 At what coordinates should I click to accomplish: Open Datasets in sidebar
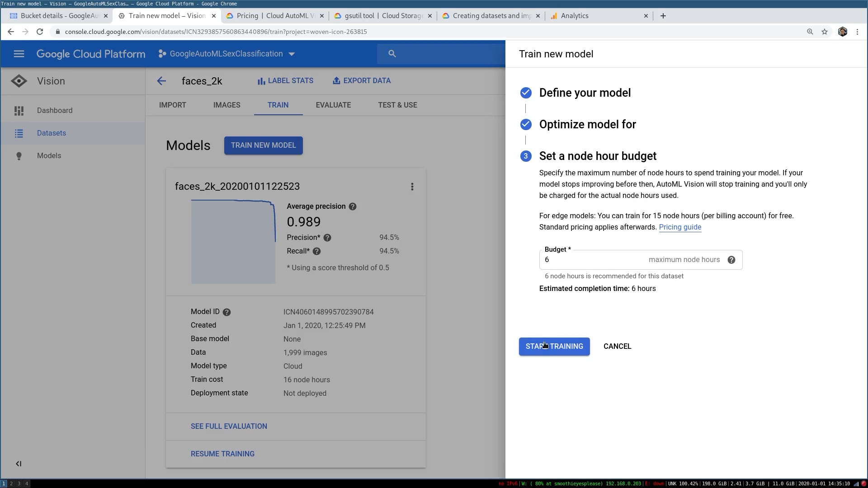73,133
